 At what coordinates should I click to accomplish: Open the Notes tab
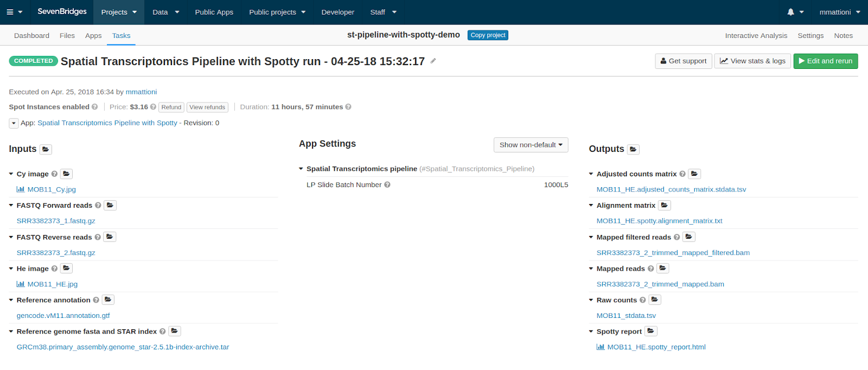click(843, 35)
